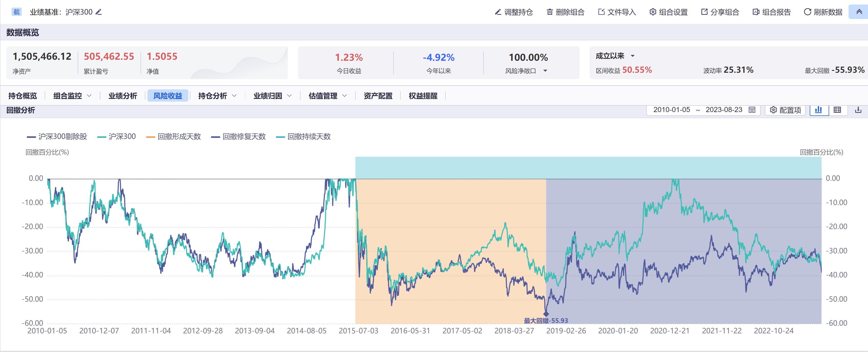868x352 pixels.
Task: Switch to bar chart view
Action: click(x=818, y=110)
